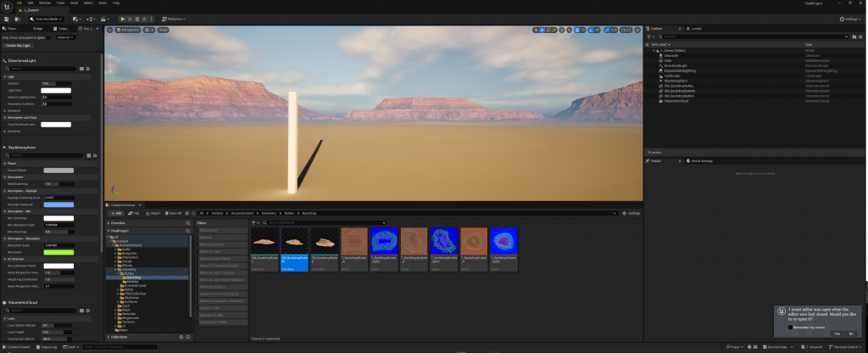The image size is (868, 353).
Task: Open the File menu
Action: click(x=19, y=3)
